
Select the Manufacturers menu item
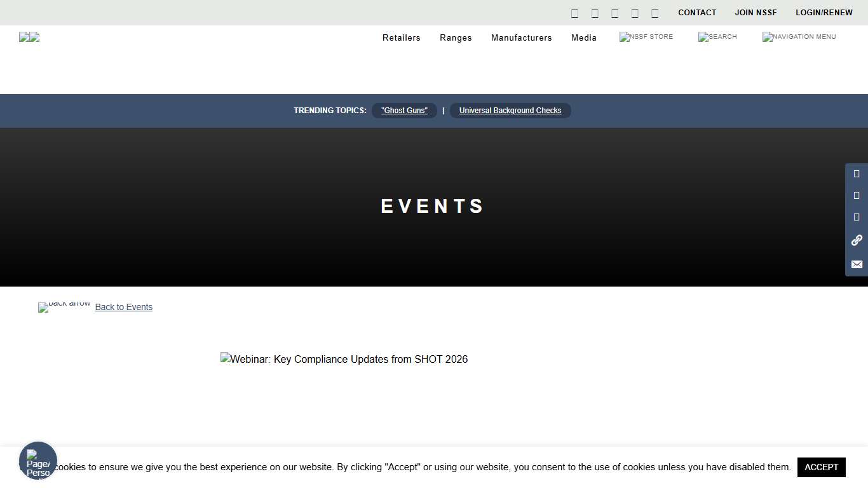[521, 37]
